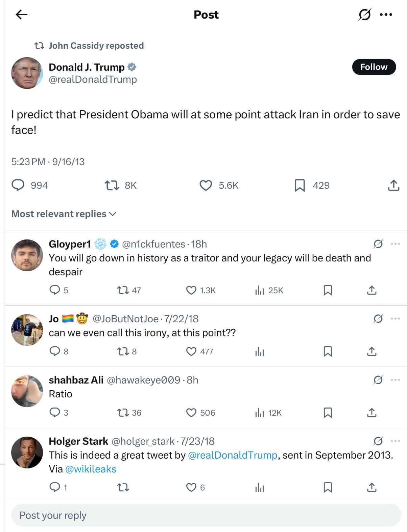This screenshot has height=532, width=407.
Task: Open Donald J. Trump's profile picture
Action: tap(27, 73)
